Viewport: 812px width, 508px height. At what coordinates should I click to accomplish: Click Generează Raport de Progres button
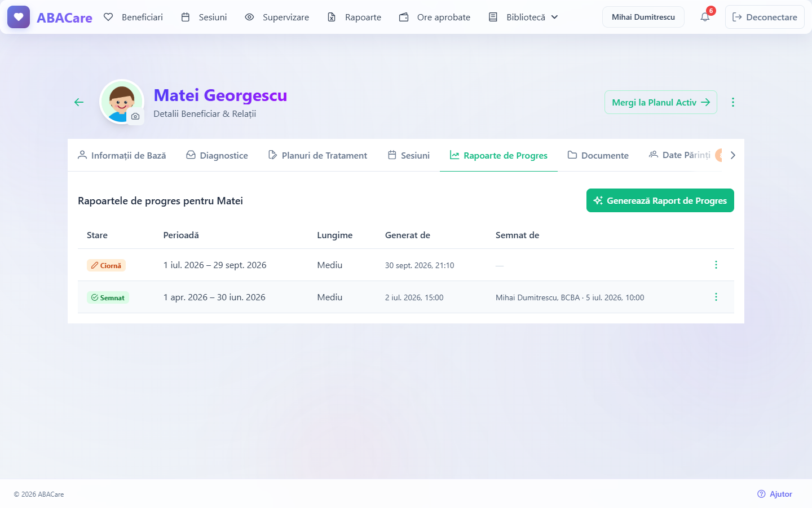(x=660, y=200)
